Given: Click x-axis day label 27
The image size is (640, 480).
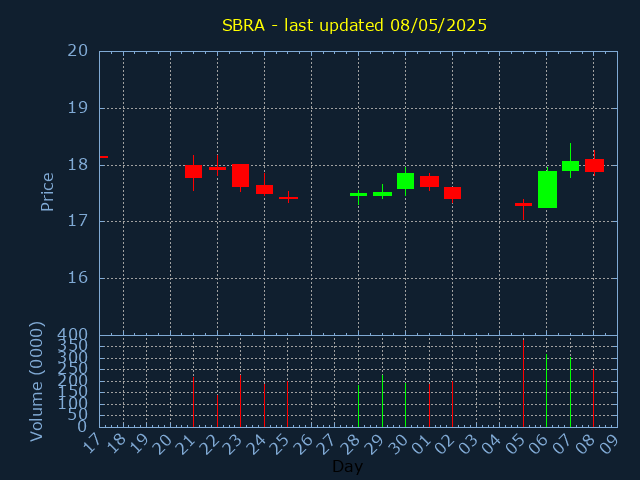Looking at the screenshot, I should coord(327,444).
